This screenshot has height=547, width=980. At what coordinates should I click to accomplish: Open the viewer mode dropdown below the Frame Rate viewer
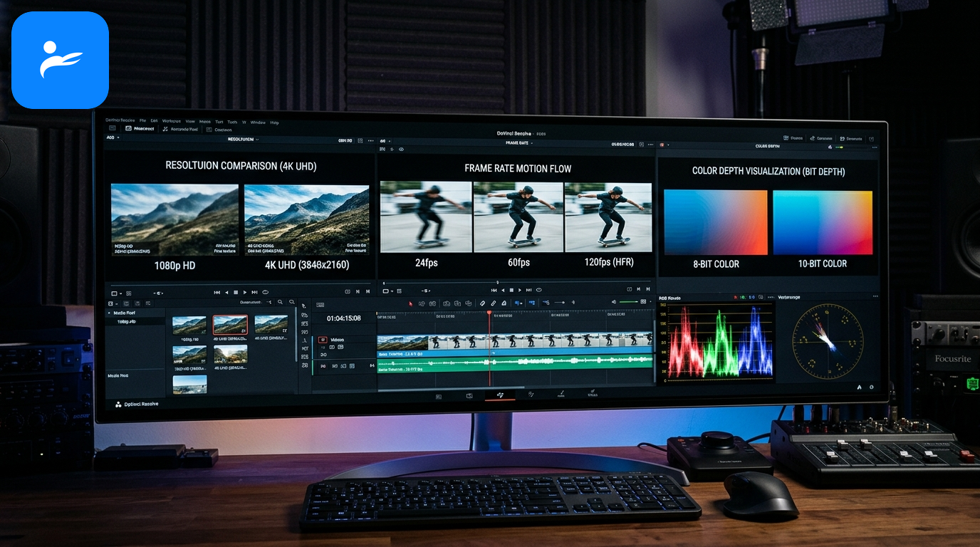click(x=388, y=291)
